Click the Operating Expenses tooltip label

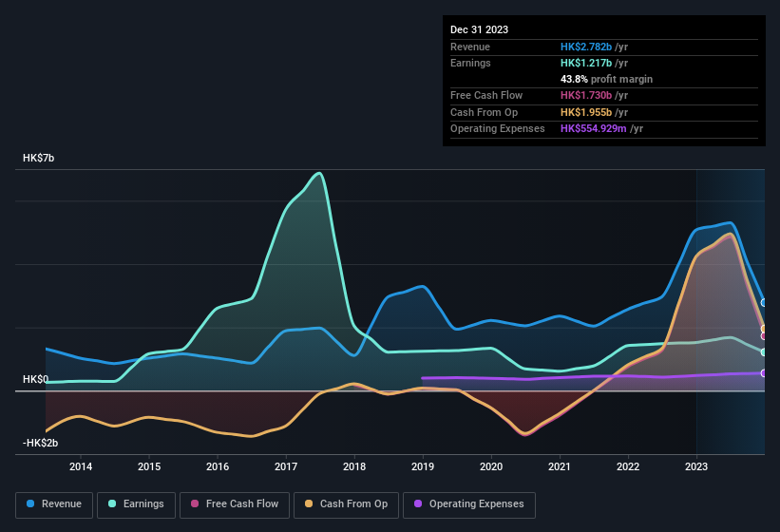(x=498, y=129)
